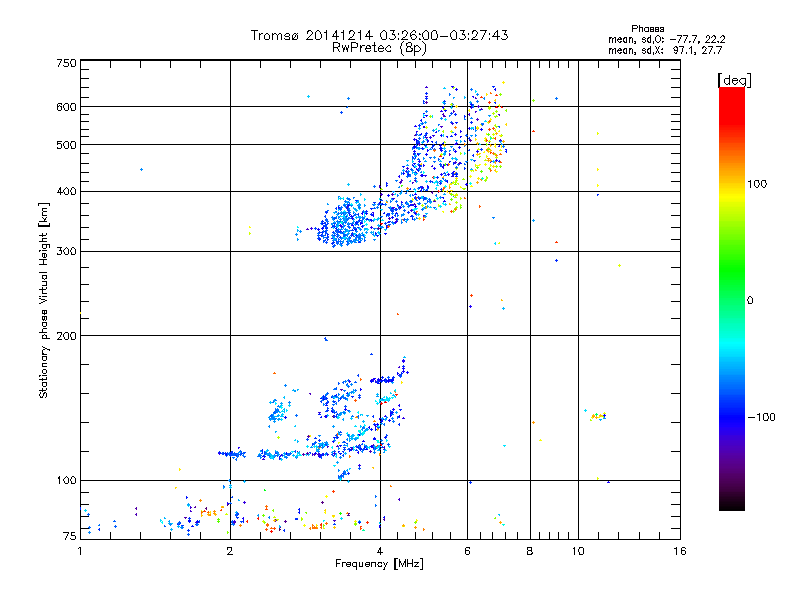Click the y-axis label '600'

tap(66, 107)
